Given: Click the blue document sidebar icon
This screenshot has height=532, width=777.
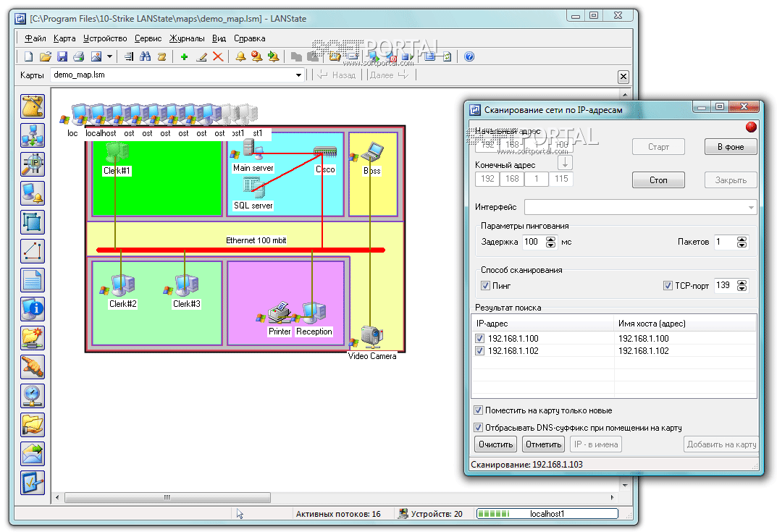Looking at the screenshot, I should point(33,280).
